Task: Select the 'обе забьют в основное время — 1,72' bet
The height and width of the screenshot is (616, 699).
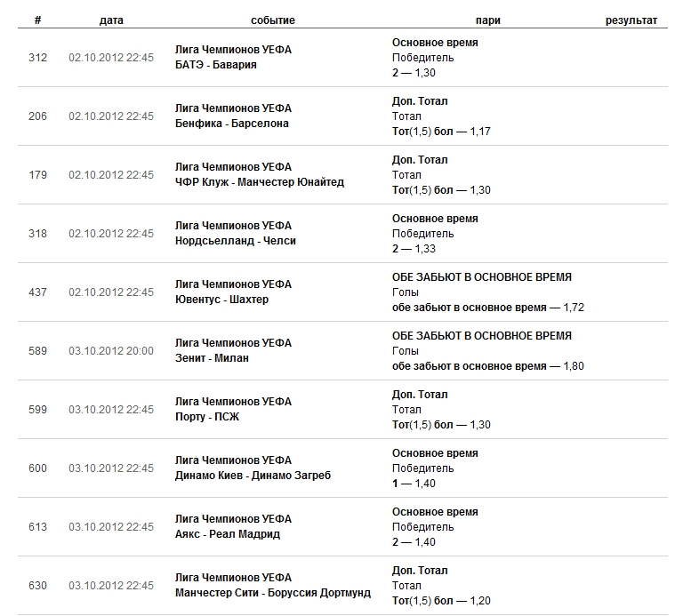Action: [487, 308]
